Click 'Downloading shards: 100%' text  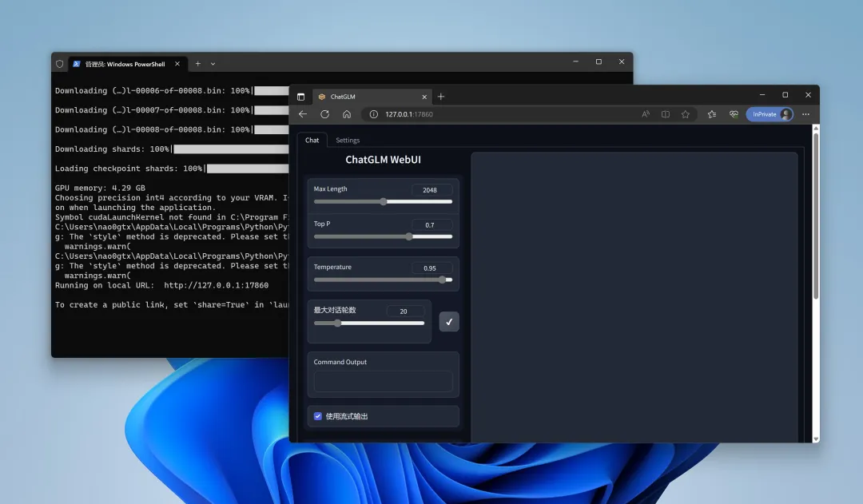click(114, 149)
